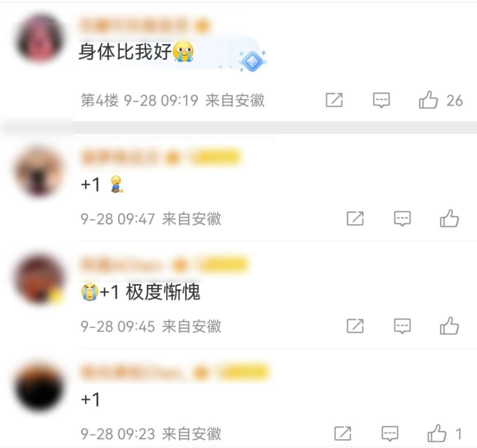477x448 pixels.
Task: Share the 极度惭愧 reply
Action: point(355,326)
